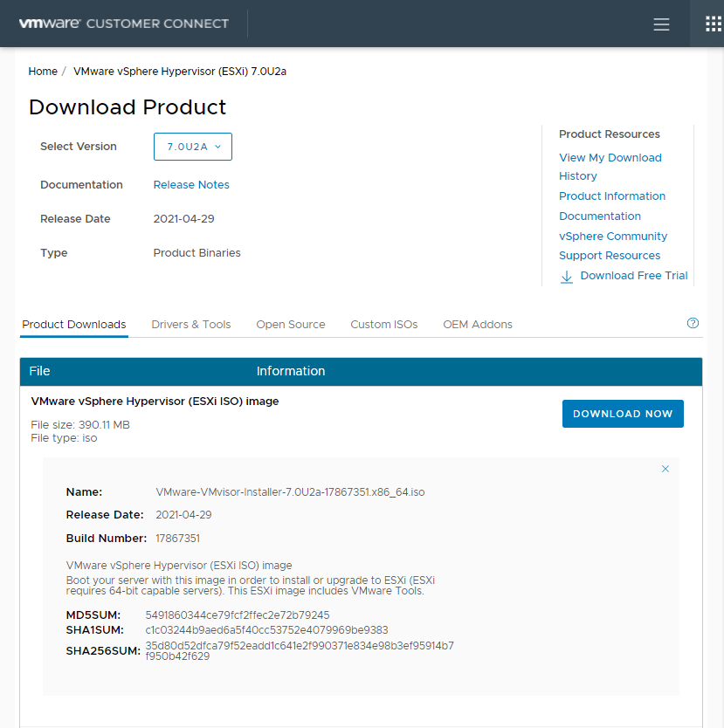Click the File type iso text

64,438
